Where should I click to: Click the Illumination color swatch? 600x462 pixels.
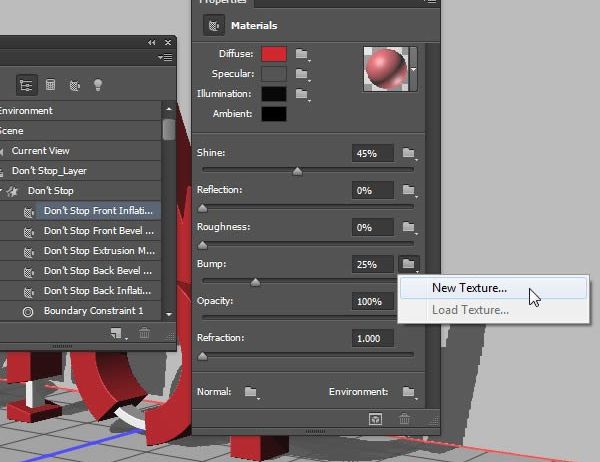274,94
